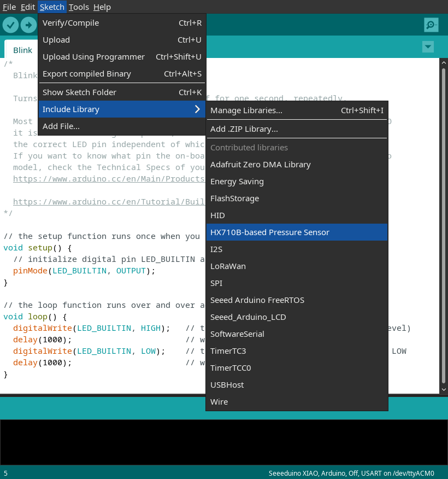
Task: Include Seeed_Arduino_LCD library
Action: (297, 317)
